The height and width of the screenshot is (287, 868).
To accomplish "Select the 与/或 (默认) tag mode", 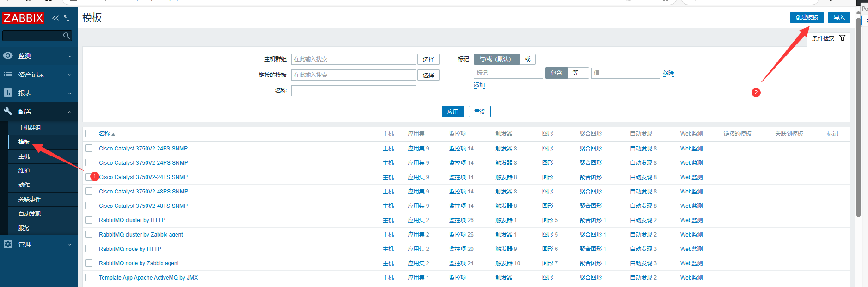I will pyautogui.click(x=496, y=59).
